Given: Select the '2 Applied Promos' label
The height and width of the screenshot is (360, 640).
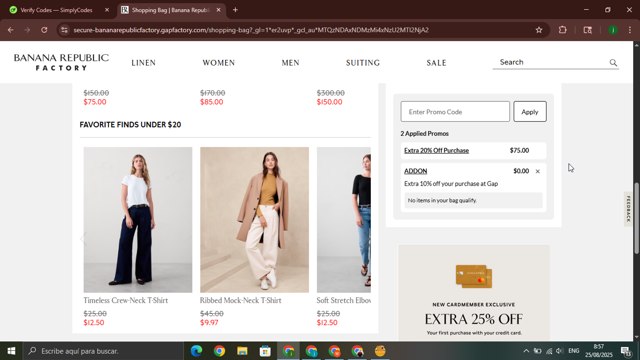Looking at the screenshot, I should click(x=424, y=133).
